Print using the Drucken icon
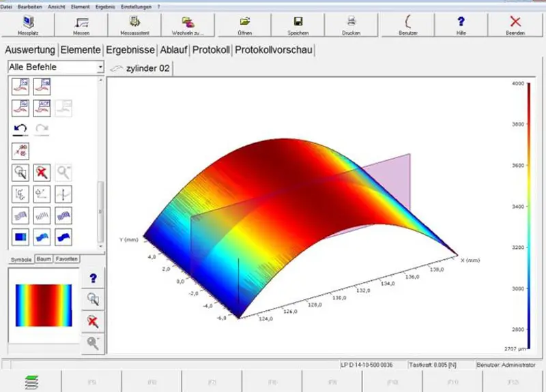 click(x=351, y=25)
